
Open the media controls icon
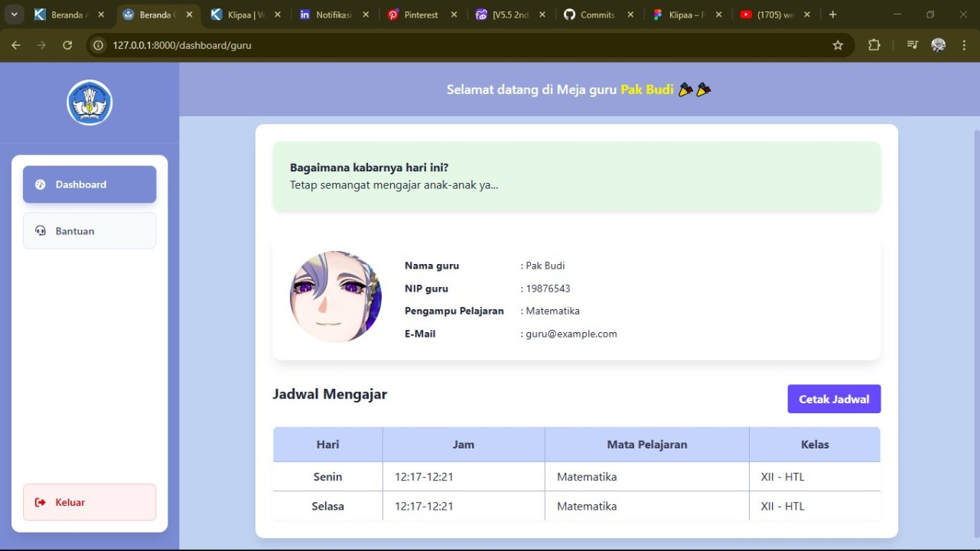(x=912, y=45)
